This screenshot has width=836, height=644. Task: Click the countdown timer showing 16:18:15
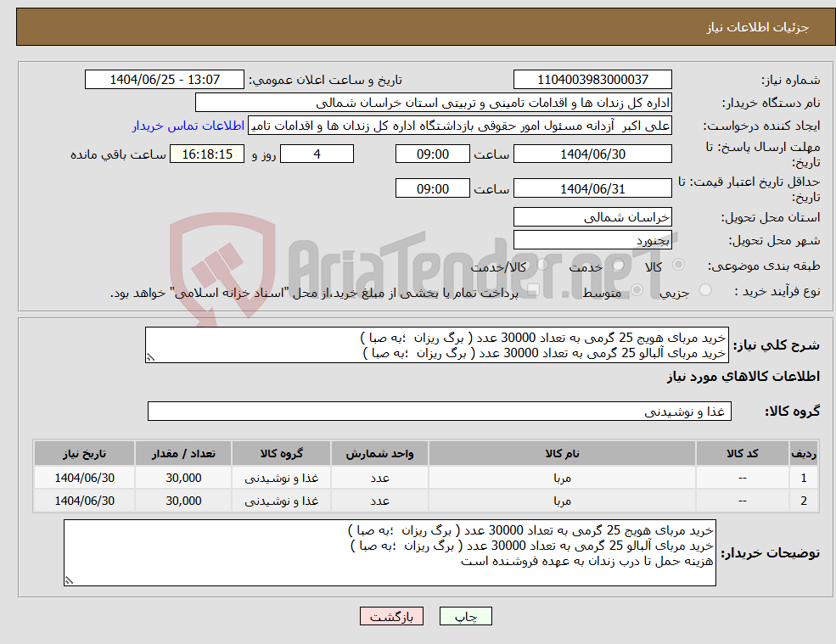click(x=206, y=154)
